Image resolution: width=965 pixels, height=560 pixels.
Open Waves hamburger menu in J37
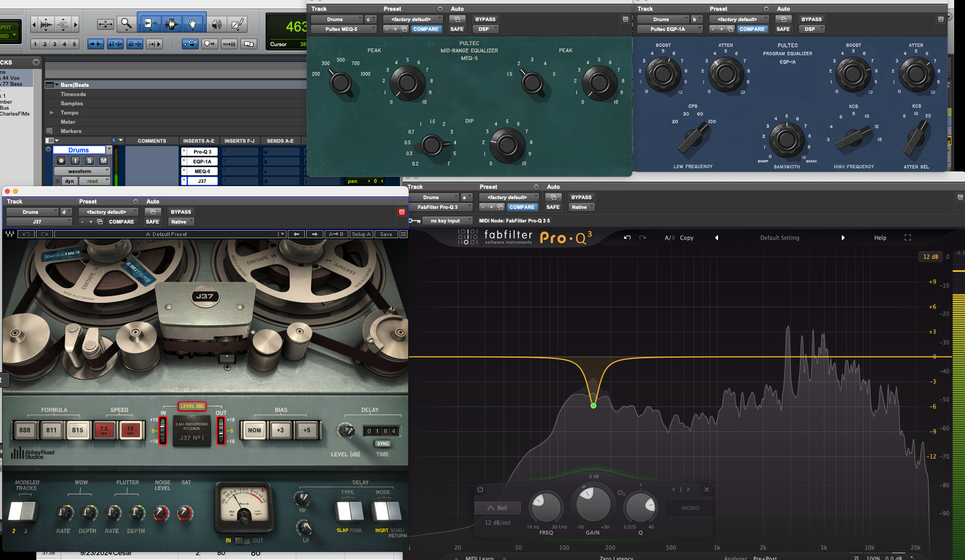tap(403, 234)
